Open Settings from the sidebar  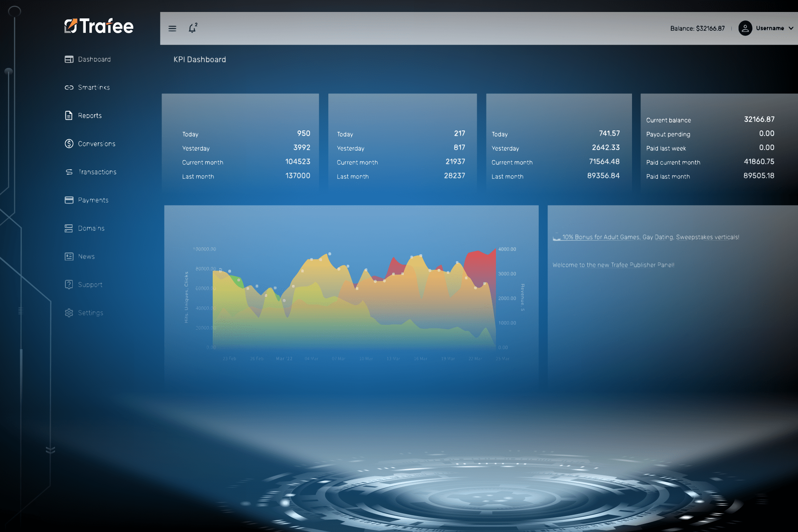91,313
